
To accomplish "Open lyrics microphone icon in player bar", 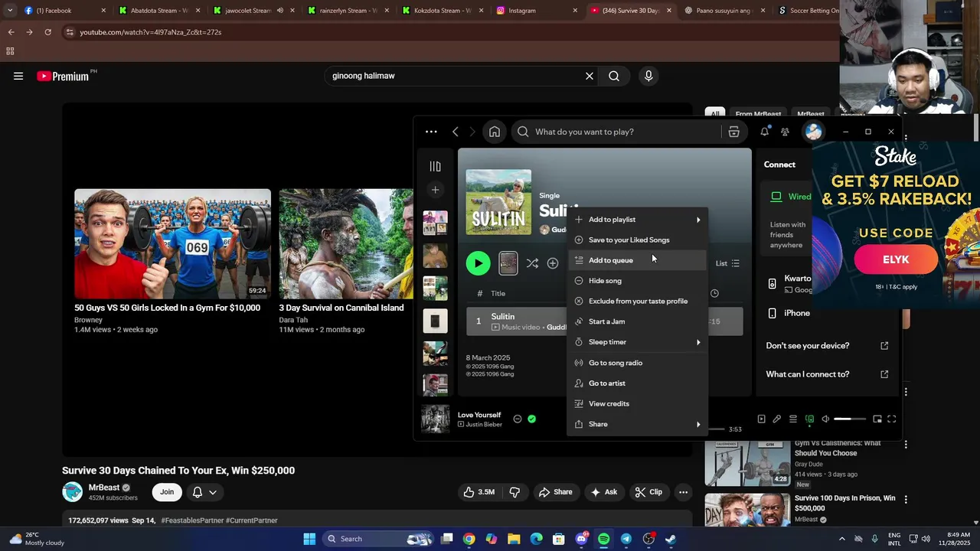I will pyautogui.click(x=777, y=419).
